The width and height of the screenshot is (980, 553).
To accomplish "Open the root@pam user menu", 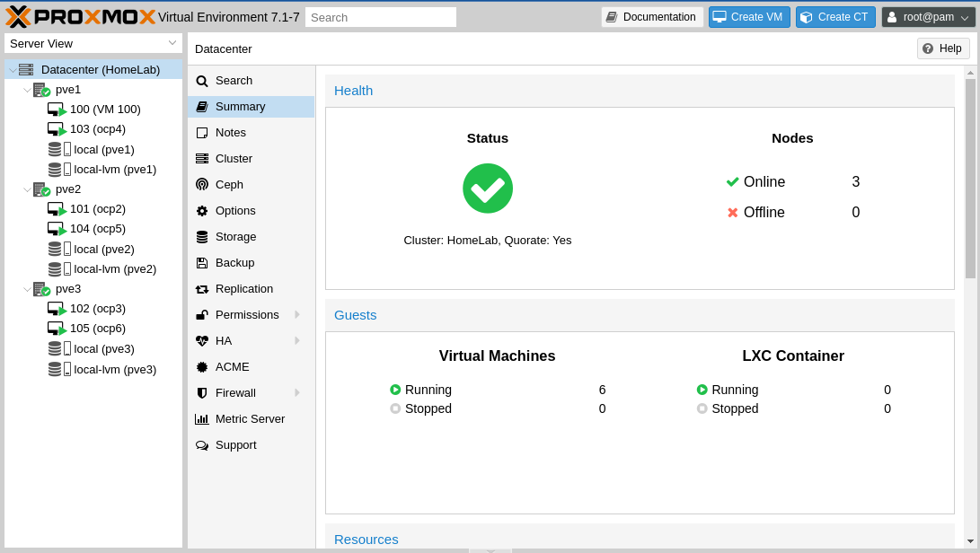I will 928,15.
